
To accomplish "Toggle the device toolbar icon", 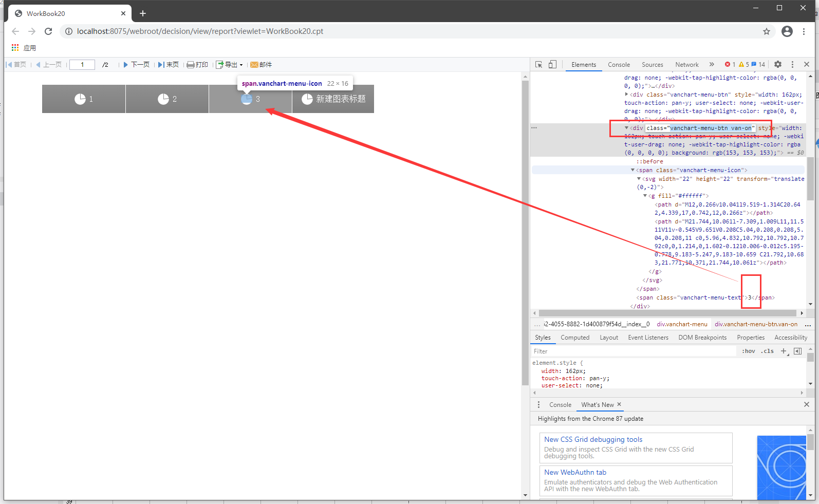I will tap(552, 64).
